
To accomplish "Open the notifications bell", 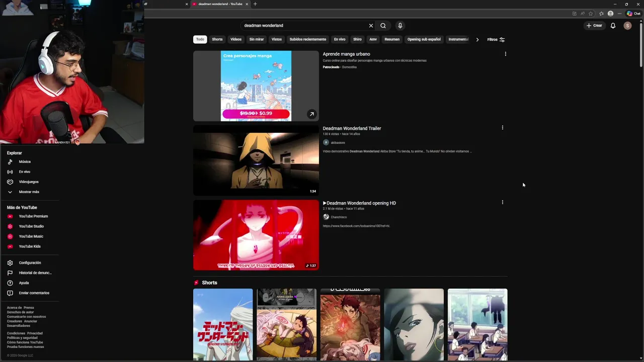I will (613, 26).
